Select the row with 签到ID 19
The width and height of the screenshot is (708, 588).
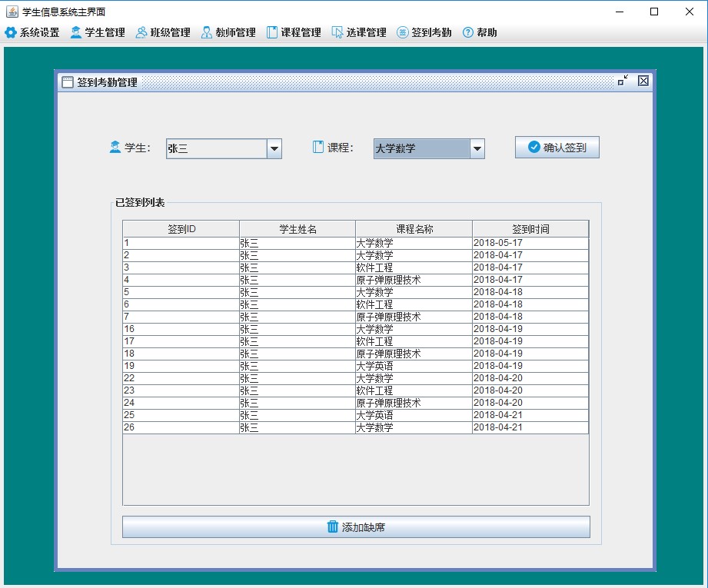pos(356,366)
